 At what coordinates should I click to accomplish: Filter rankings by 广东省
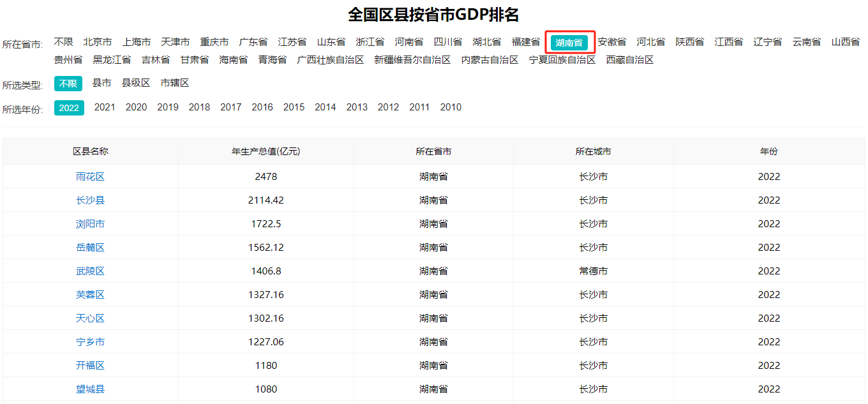click(x=253, y=41)
